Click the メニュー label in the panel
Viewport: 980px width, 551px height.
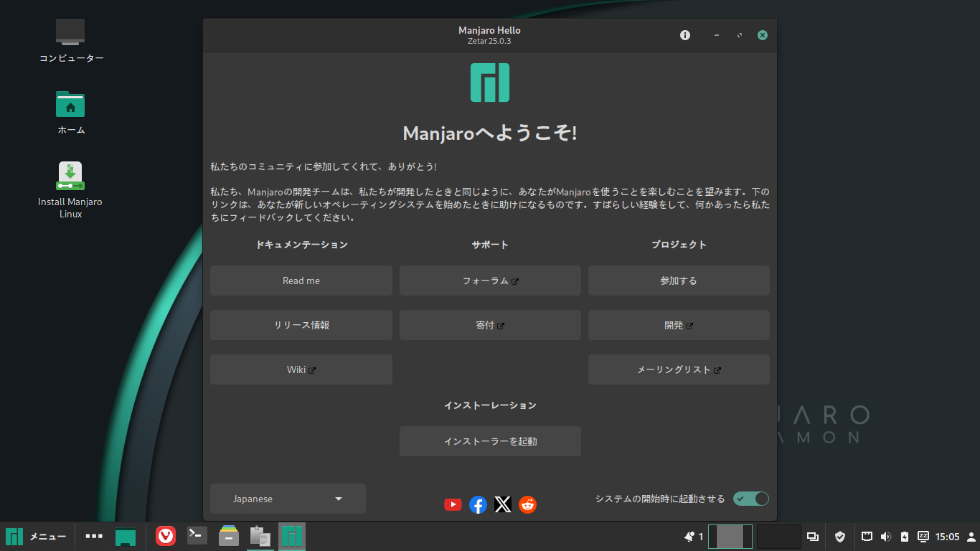(x=48, y=537)
